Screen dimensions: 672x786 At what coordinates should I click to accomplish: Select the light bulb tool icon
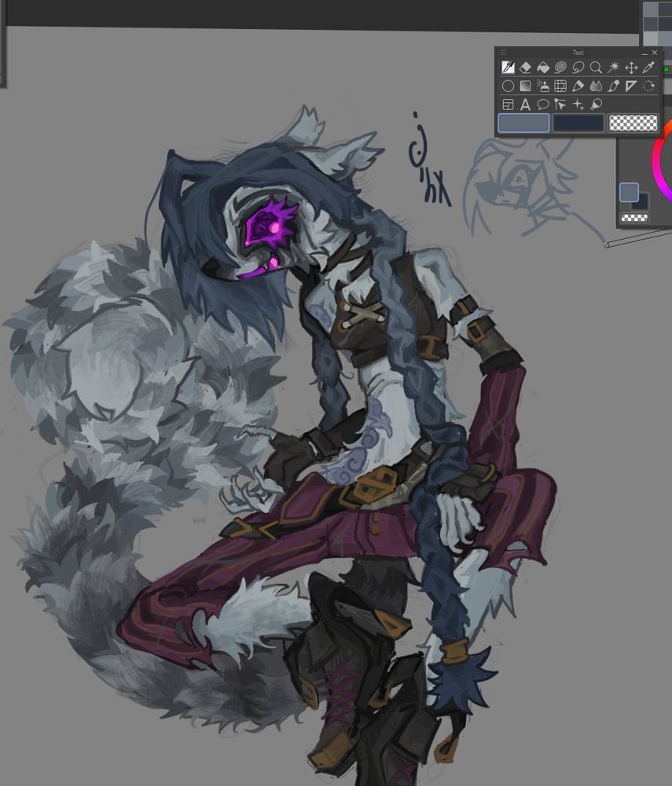point(596,105)
